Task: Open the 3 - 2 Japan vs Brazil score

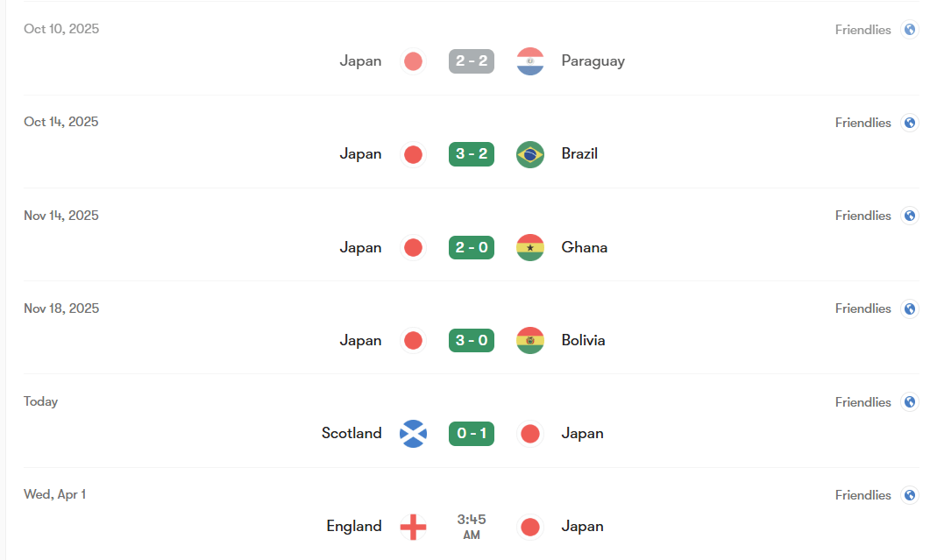Action: pos(472,154)
